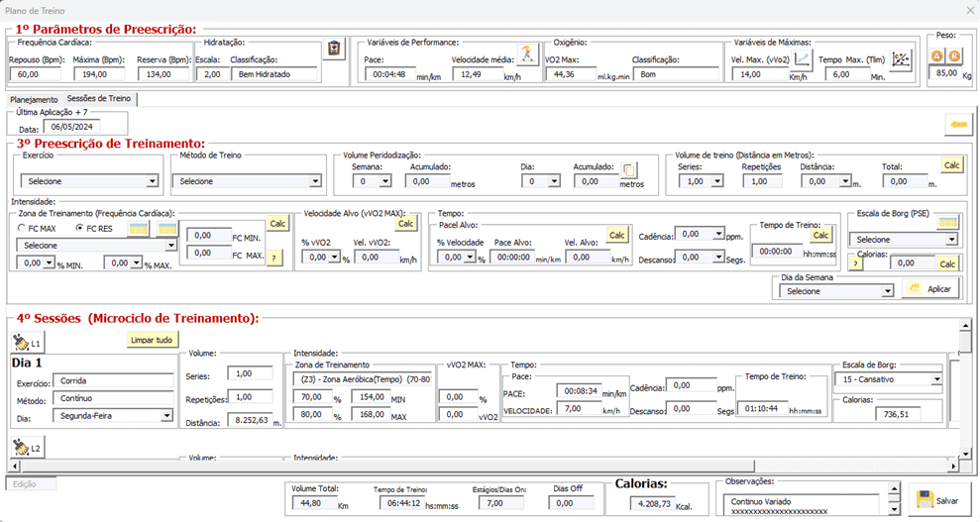
Task: Expand the Cadência dropdown
Action: point(718,234)
